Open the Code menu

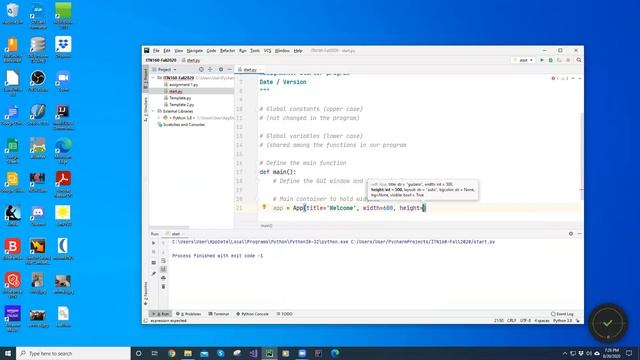tap(211, 51)
